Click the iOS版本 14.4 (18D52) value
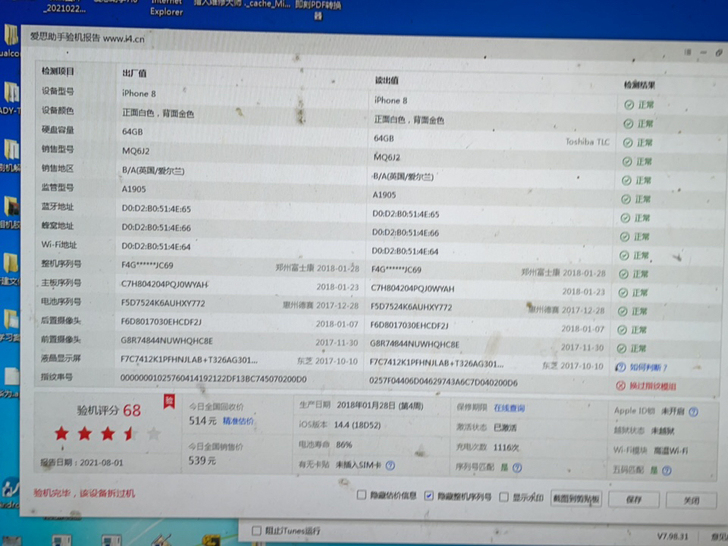 (x=358, y=425)
